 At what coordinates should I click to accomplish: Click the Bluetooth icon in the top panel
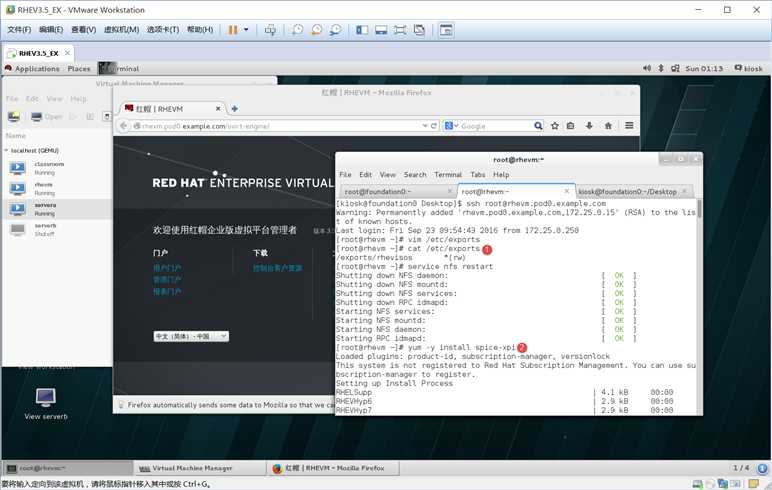point(661,68)
